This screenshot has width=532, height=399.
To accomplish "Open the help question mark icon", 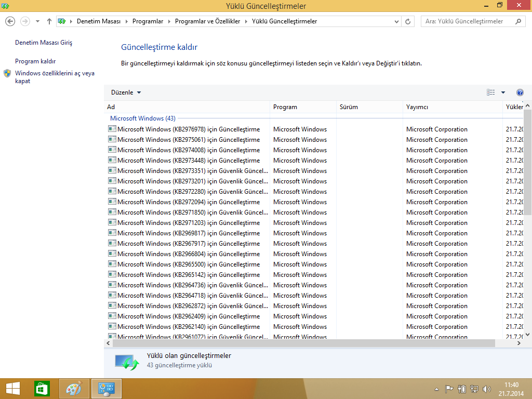I will [520, 92].
